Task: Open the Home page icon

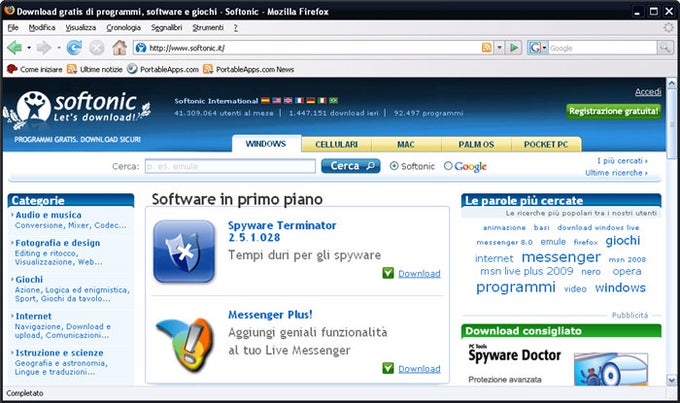Action: click(x=119, y=48)
